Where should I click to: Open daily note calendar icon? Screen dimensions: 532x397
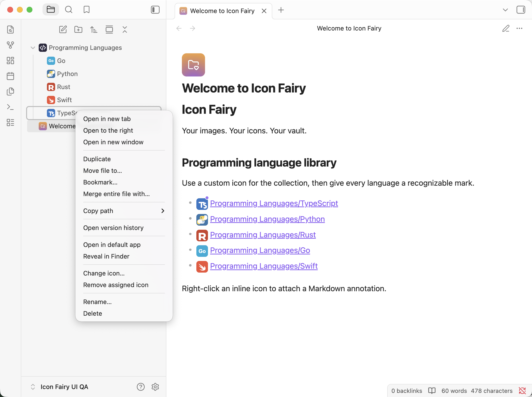click(x=10, y=76)
